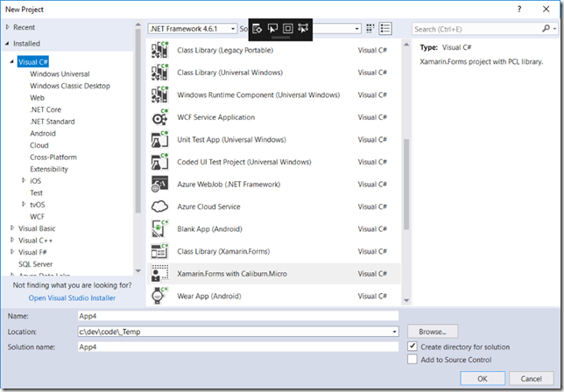
Task: Open Visual Studio Installer link
Action: (x=72, y=297)
